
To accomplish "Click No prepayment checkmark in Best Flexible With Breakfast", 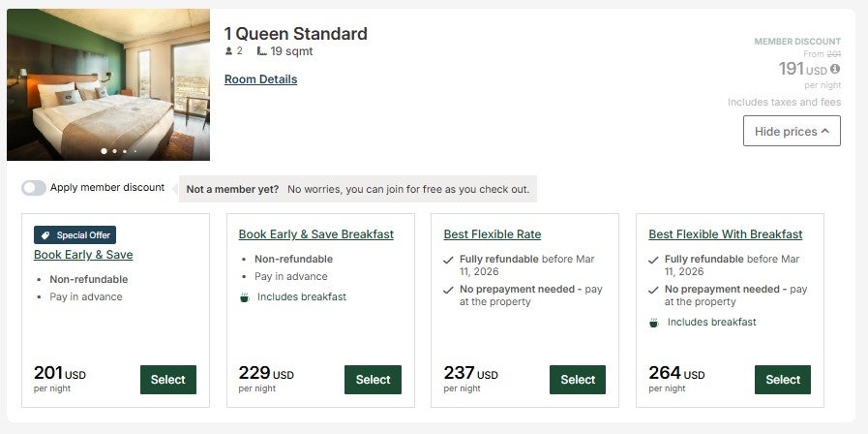I will (x=654, y=290).
